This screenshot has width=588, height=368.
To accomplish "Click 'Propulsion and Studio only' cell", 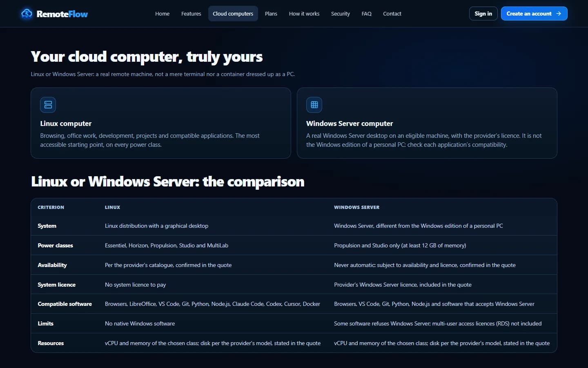I will [x=400, y=245].
